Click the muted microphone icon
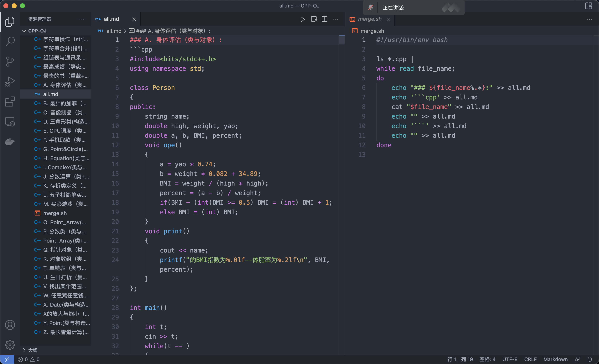599x364 pixels. click(x=370, y=8)
